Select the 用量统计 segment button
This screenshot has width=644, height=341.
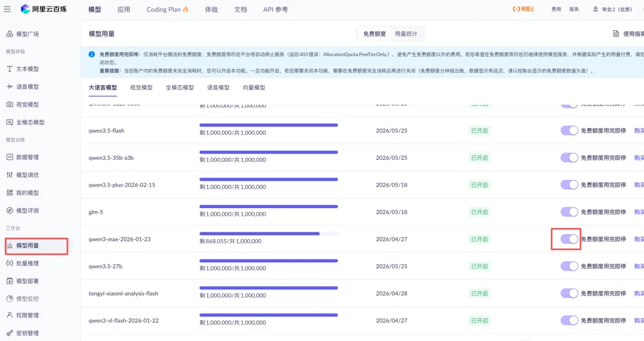[406, 34]
